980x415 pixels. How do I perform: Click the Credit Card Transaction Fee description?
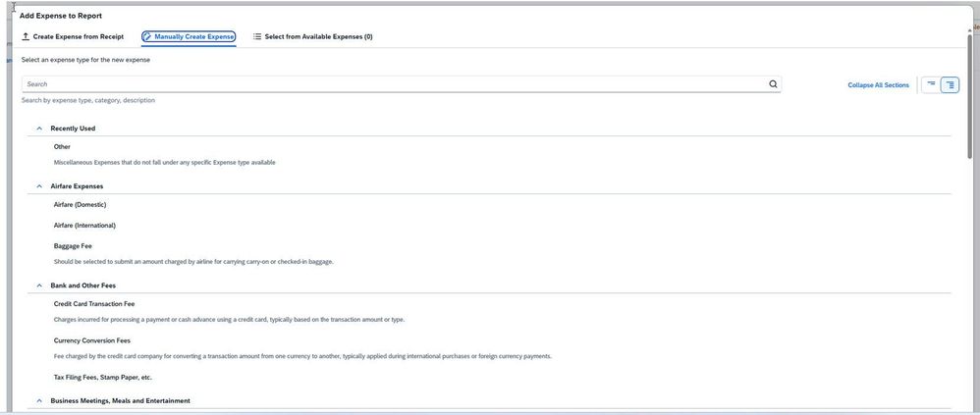pyautogui.click(x=229, y=320)
